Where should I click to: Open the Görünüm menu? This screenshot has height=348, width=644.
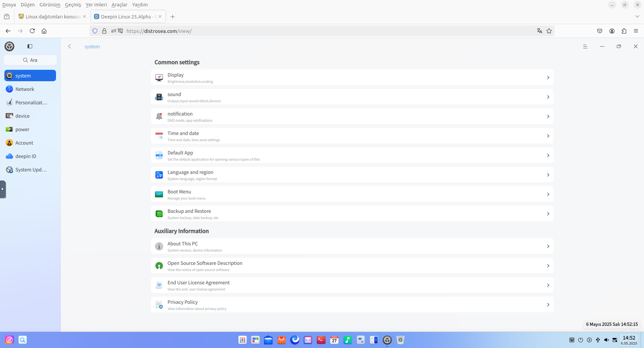(x=50, y=5)
